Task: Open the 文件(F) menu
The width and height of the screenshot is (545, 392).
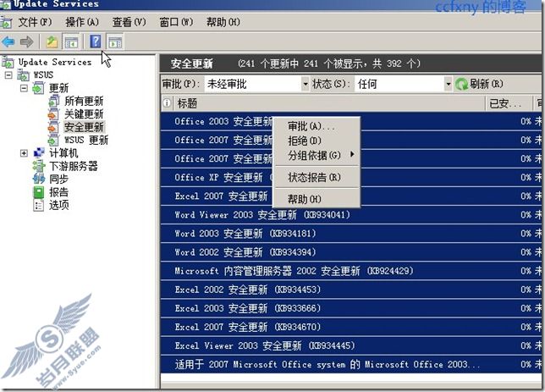Action: [x=35, y=22]
